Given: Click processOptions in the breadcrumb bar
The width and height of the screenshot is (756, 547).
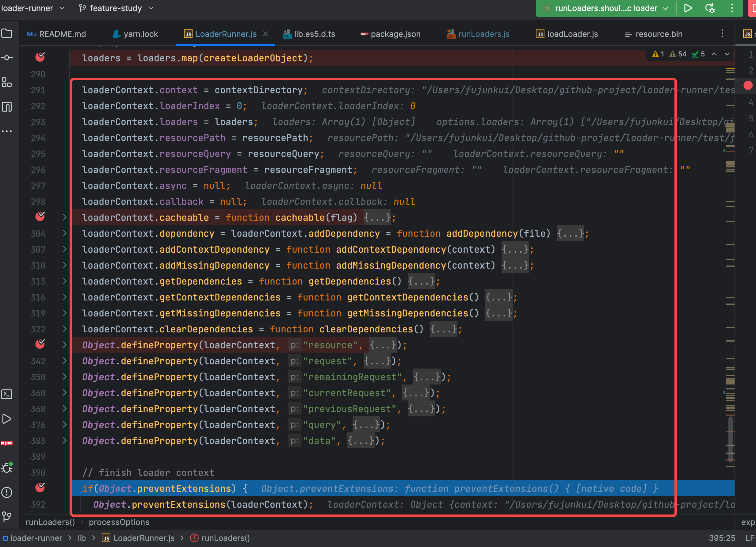Looking at the screenshot, I should 119,522.
